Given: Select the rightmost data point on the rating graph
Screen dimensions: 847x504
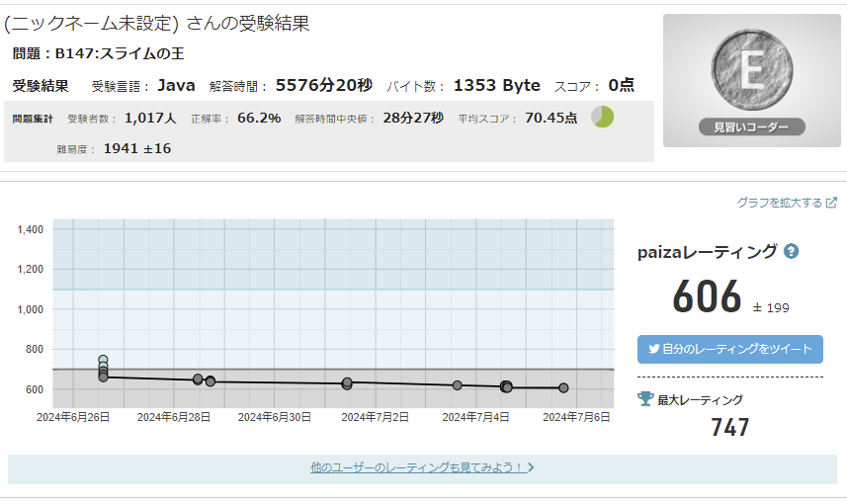Looking at the screenshot, I should (563, 388).
